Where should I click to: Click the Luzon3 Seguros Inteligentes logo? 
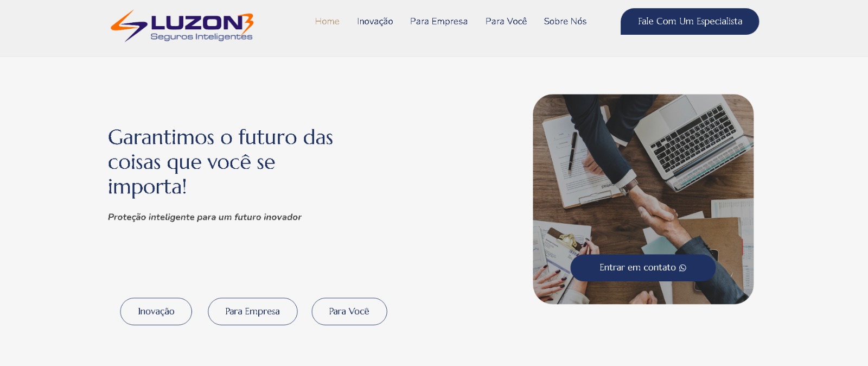[x=182, y=26]
